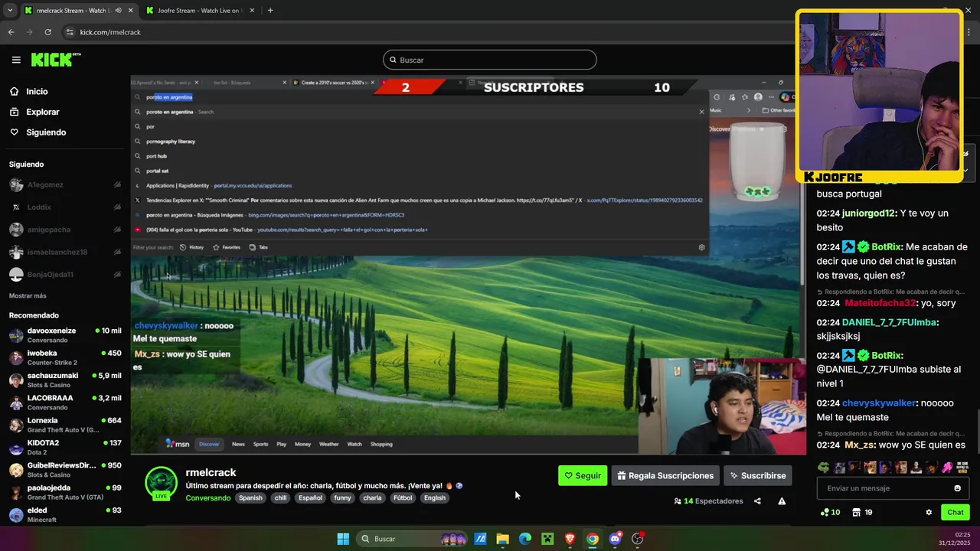Image resolution: width=980 pixels, height=551 pixels.
Task: Click the channel points icon showing 10
Action: point(830,513)
